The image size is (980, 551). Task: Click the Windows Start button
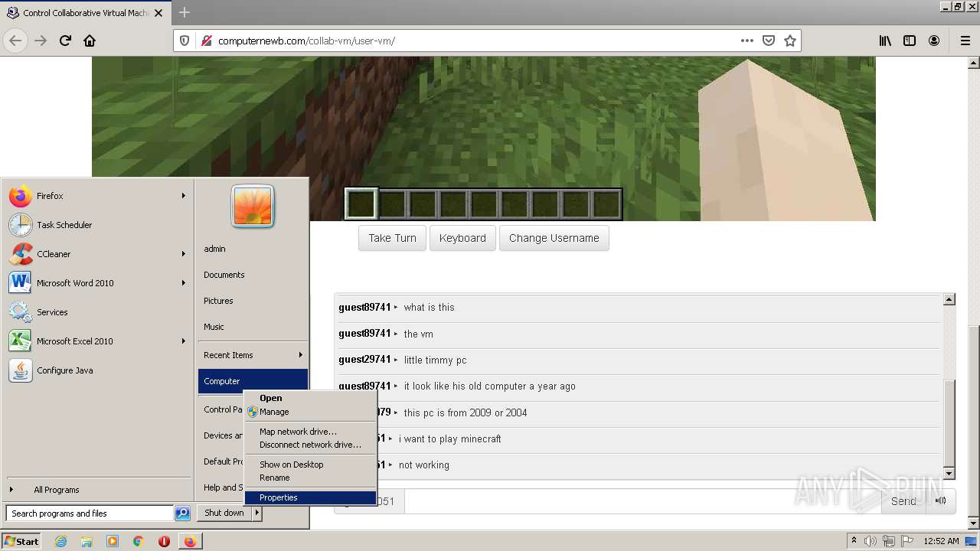(x=21, y=541)
